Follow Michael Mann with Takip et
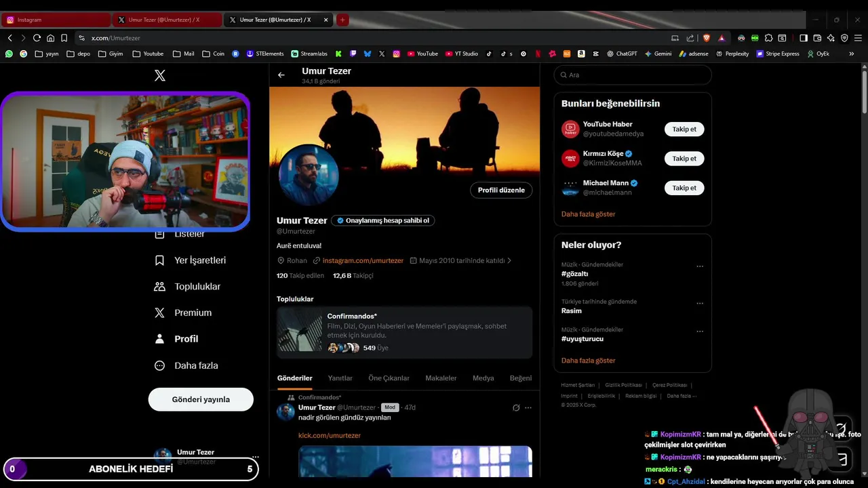Screen dimensions: 868x488 [x=684, y=188]
